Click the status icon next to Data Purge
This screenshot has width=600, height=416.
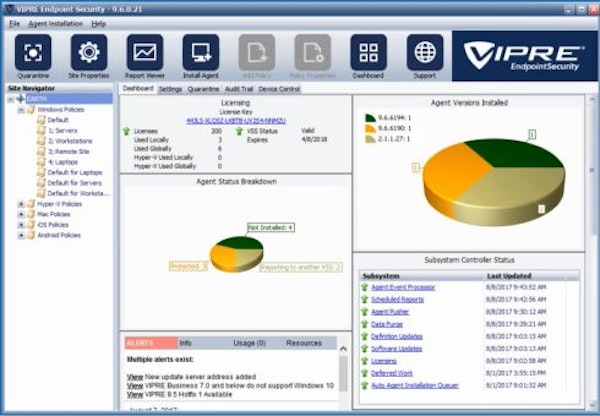click(x=365, y=324)
